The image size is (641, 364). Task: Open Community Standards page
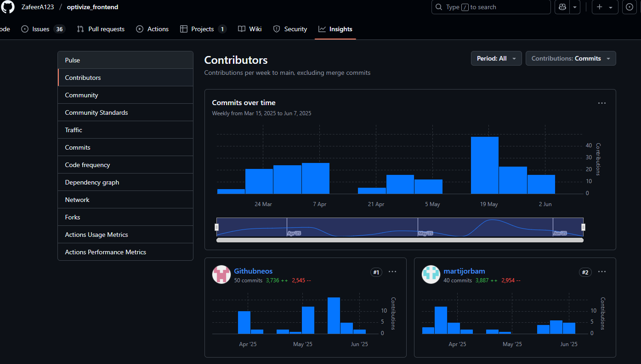(x=125, y=112)
